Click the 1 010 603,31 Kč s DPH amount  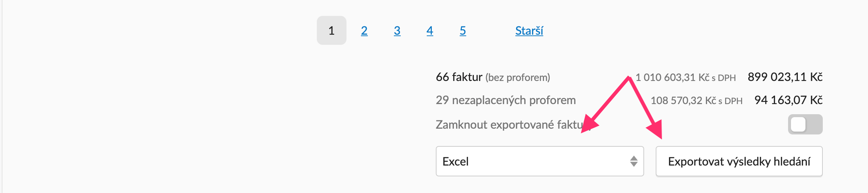click(x=685, y=77)
